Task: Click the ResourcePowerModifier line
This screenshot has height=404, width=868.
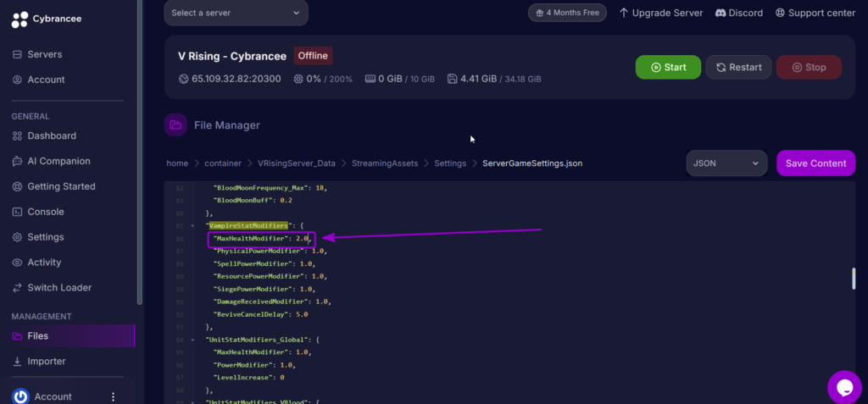Action: 270,277
